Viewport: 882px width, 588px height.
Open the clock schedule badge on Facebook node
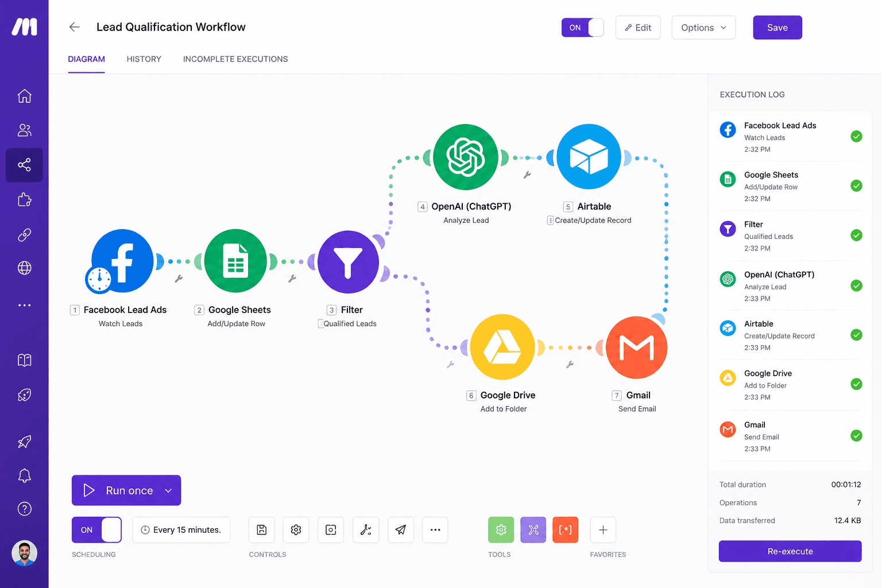coord(99,280)
